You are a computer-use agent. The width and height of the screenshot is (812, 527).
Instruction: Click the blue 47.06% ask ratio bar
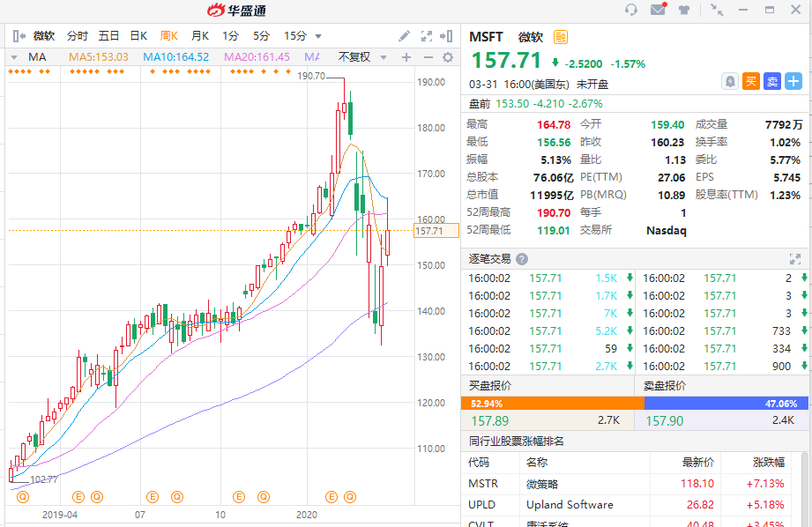(x=726, y=404)
